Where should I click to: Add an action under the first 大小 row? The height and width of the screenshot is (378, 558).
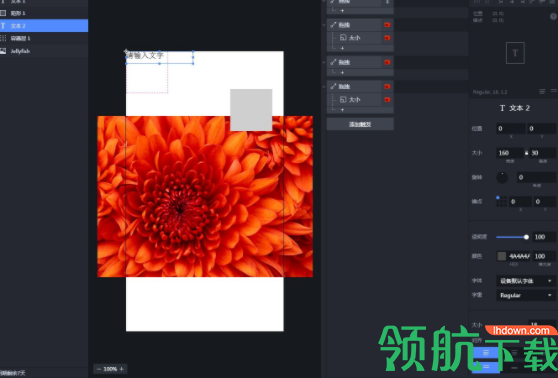click(342, 48)
